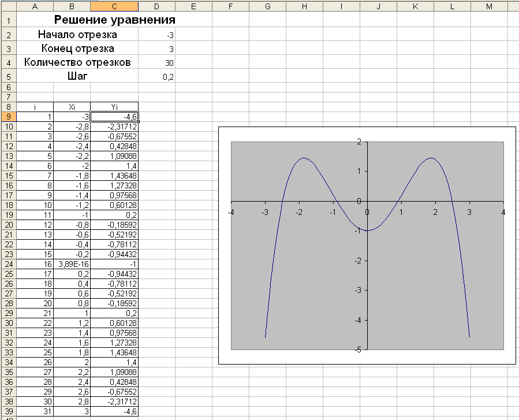
Task: Click the chart's horizontal axis label -2
Action: pyautogui.click(x=299, y=212)
